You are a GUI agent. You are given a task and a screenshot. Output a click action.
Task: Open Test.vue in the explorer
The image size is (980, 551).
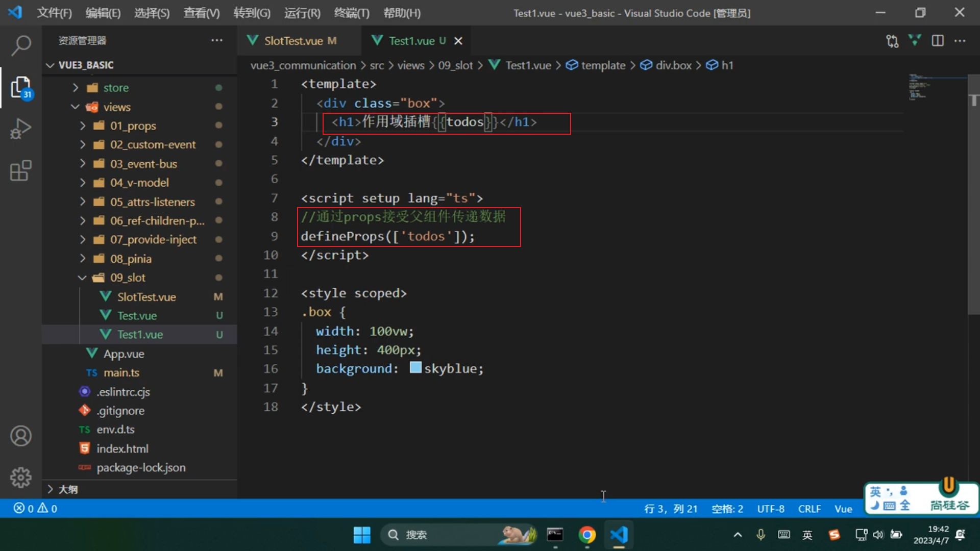[139, 315]
